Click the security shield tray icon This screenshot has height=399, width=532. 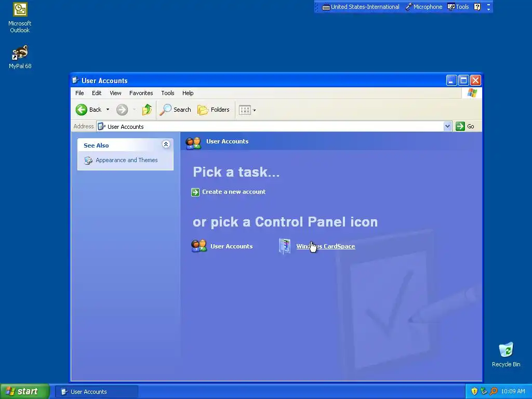474,391
